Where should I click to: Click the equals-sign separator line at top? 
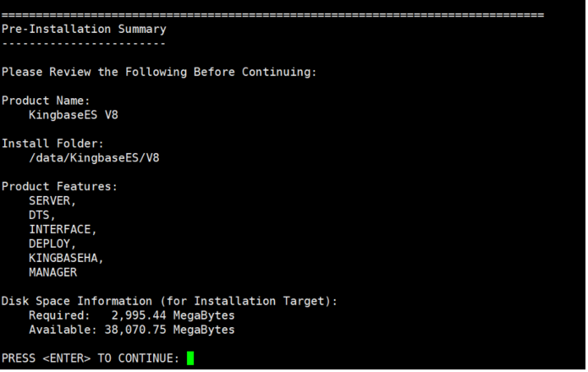tap(272, 14)
